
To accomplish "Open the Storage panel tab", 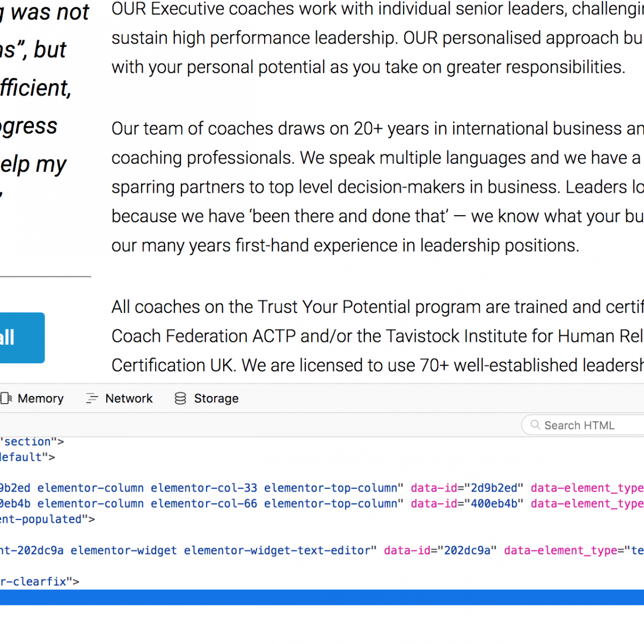I will point(207,398).
